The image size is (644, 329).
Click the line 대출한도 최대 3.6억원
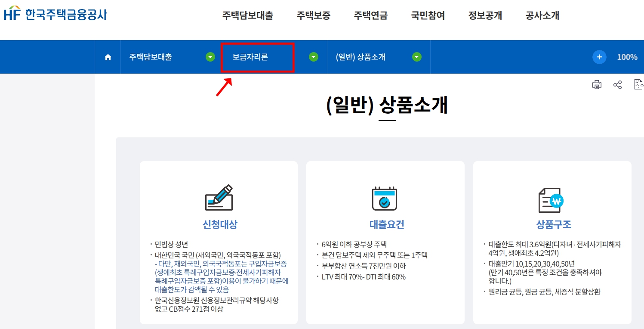[x=555, y=248]
